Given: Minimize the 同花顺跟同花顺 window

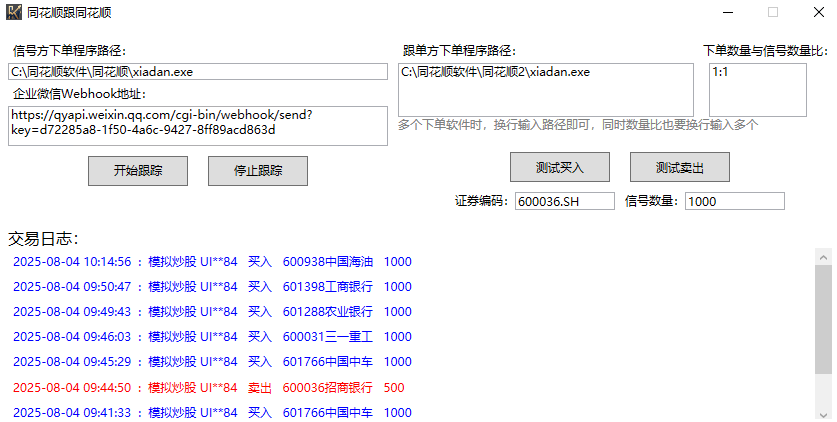Looking at the screenshot, I should (x=728, y=12).
